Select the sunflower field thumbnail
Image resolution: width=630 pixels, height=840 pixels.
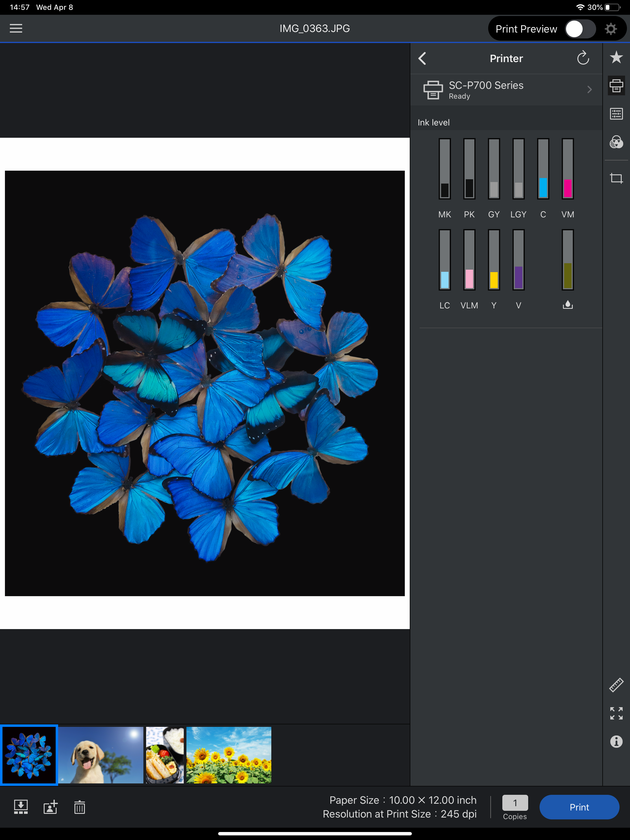coord(229,755)
